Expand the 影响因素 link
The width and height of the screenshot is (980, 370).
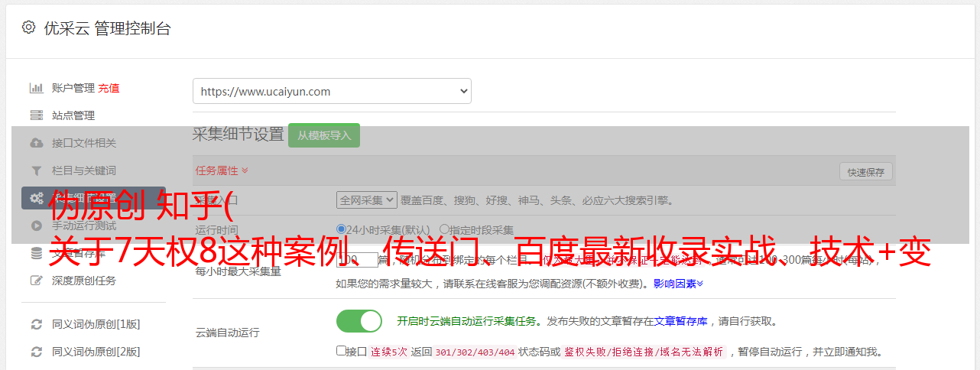pyautogui.click(x=678, y=284)
